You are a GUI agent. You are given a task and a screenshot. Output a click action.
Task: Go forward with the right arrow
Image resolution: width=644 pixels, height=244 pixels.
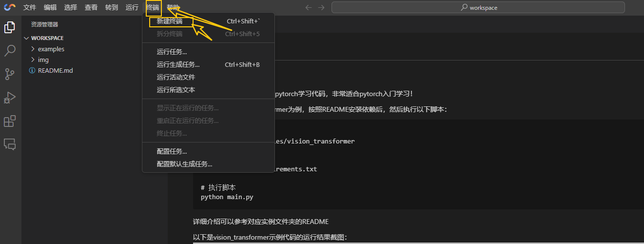click(321, 7)
